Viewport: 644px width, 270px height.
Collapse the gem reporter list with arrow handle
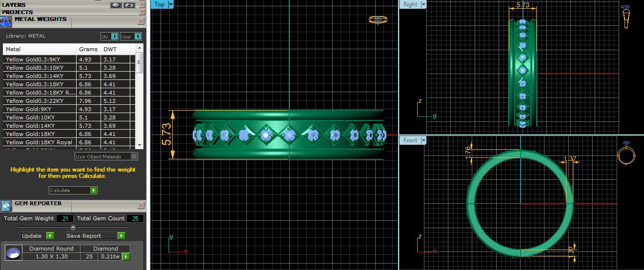pos(73,227)
